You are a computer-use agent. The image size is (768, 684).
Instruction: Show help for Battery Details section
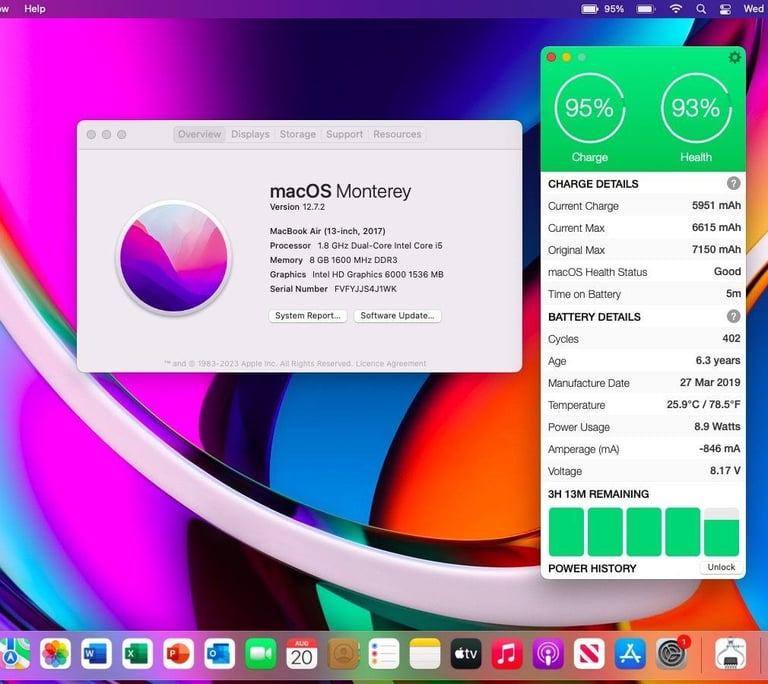click(x=733, y=316)
